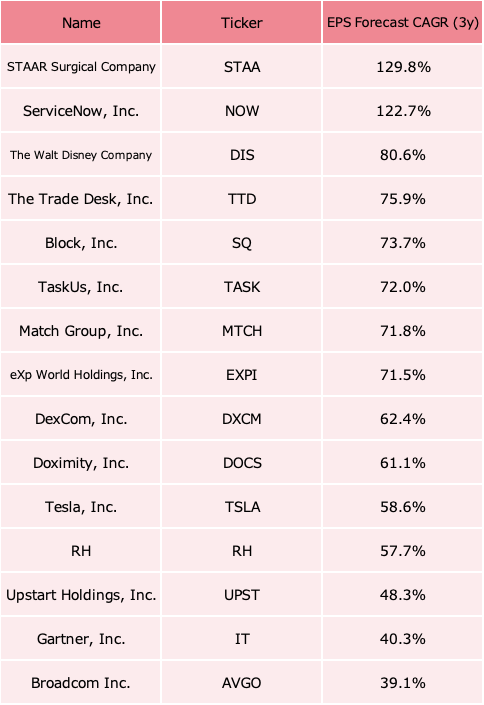
Task: Click the Tesla, Inc. name cell
Action: click(81, 507)
